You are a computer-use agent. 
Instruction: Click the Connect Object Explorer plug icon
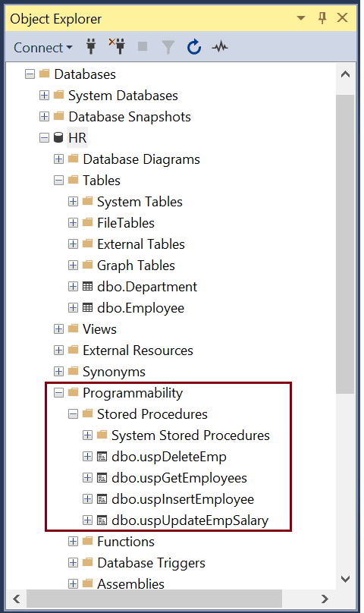[91, 47]
